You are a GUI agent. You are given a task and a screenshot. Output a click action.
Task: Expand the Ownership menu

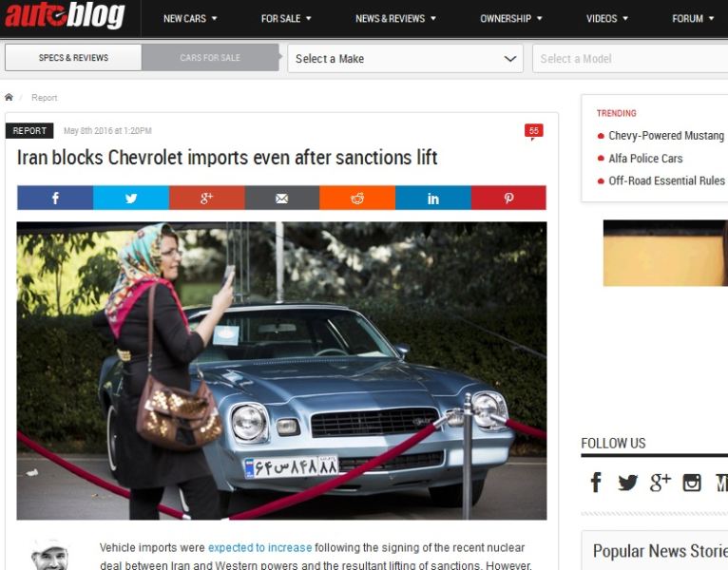[x=510, y=19]
